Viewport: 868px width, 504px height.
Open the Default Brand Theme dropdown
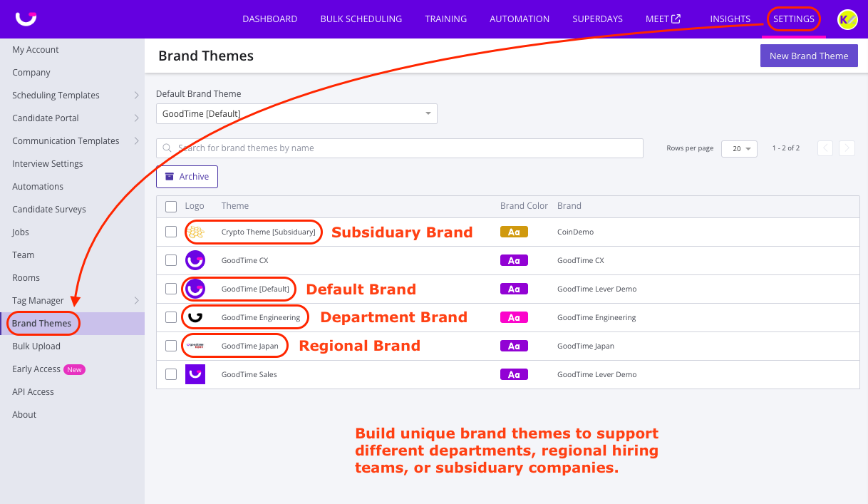click(x=296, y=113)
